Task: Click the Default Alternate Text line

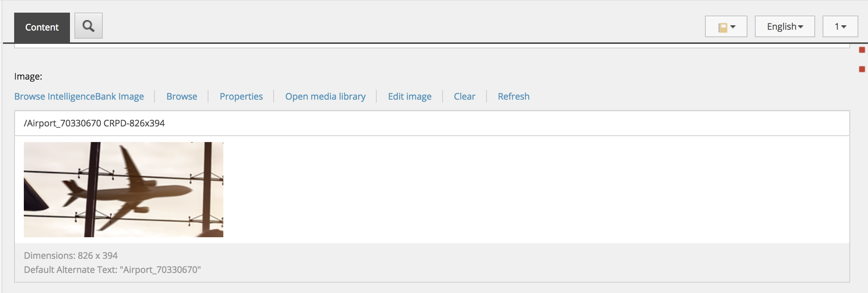Action: [112, 270]
